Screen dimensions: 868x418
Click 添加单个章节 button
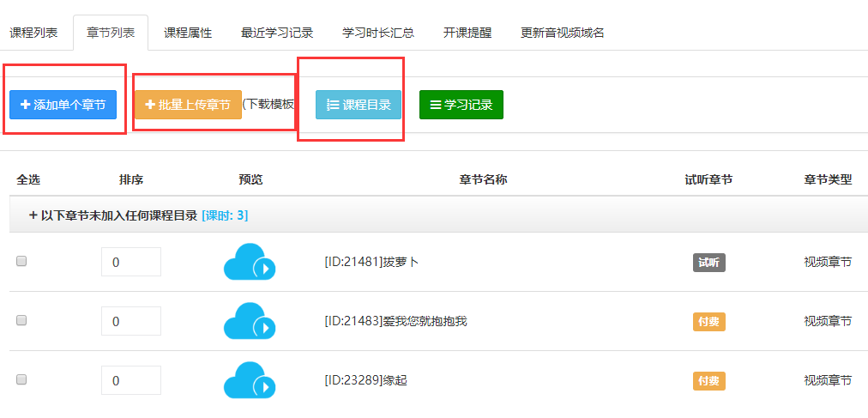63,105
